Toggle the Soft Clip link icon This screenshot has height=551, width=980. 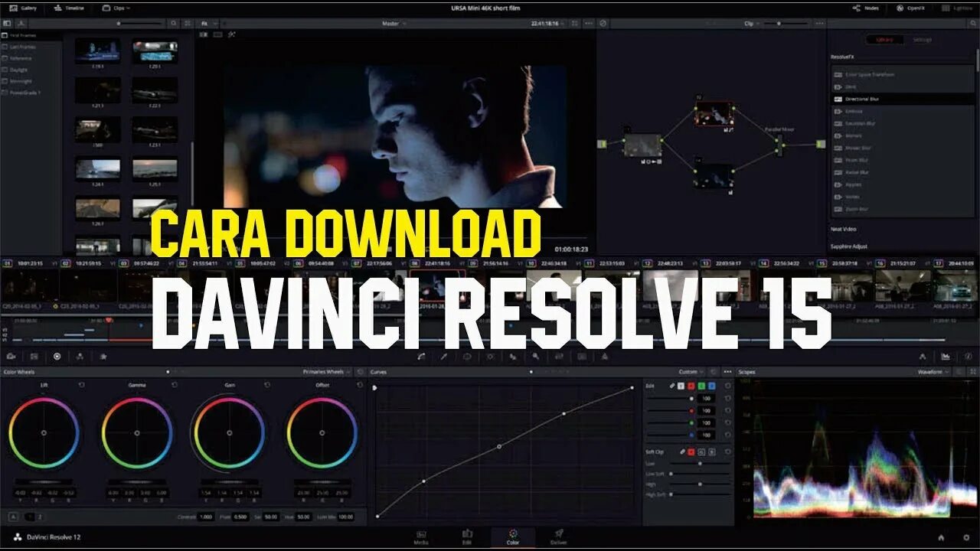tap(681, 452)
